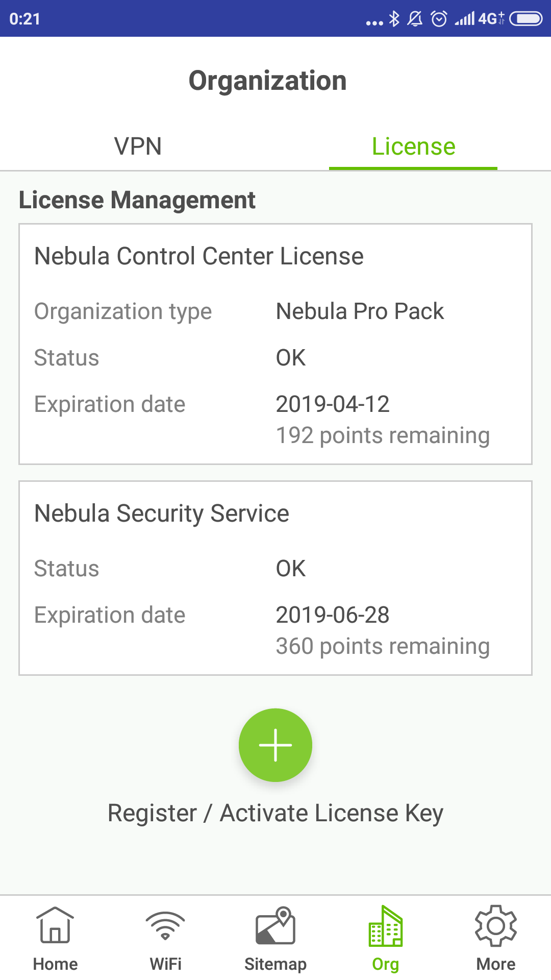The width and height of the screenshot is (551, 980).
Task: Tap Register / Activate License Key label
Action: coord(275,813)
